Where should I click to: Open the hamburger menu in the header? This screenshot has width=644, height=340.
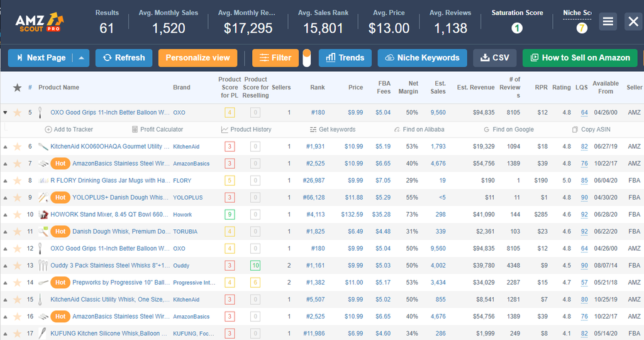(608, 21)
